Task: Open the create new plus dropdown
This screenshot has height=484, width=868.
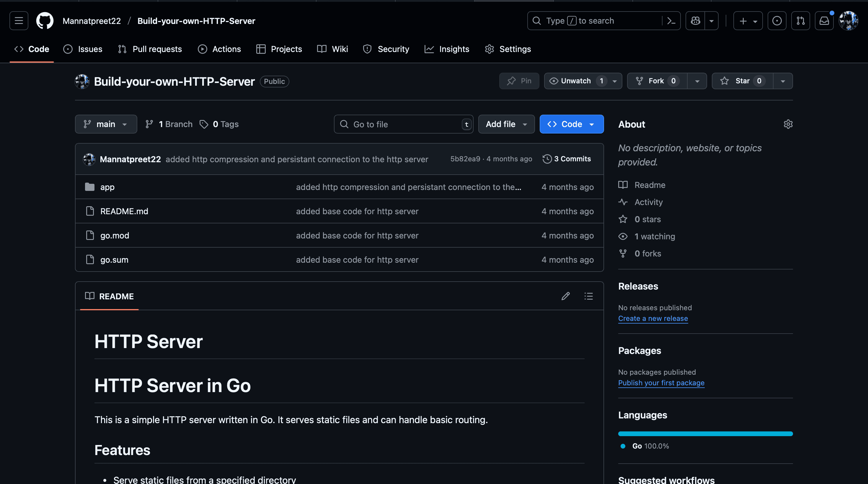Action: point(748,21)
